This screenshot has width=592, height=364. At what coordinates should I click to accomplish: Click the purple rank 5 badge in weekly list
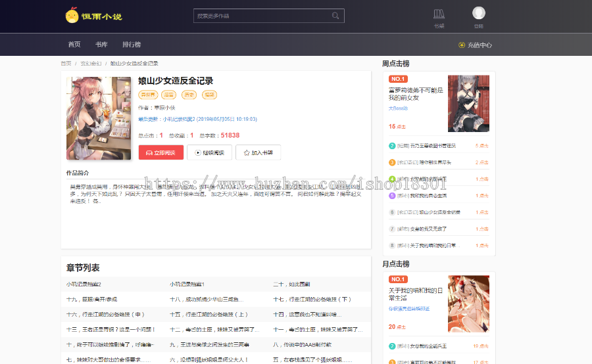click(x=392, y=196)
